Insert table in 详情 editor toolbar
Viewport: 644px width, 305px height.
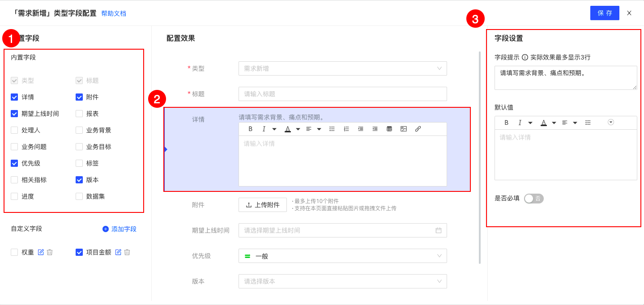(389, 129)
